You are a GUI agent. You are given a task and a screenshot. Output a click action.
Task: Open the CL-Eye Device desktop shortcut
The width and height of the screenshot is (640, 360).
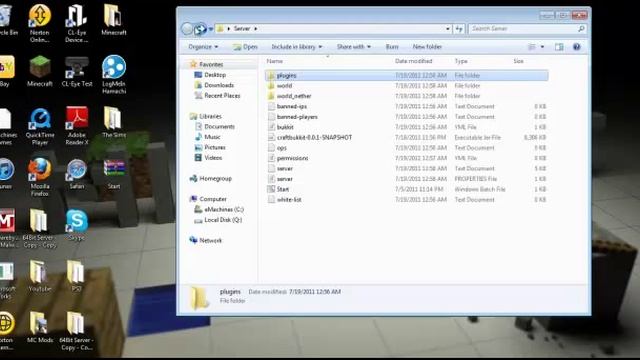[x=77, y=22]
